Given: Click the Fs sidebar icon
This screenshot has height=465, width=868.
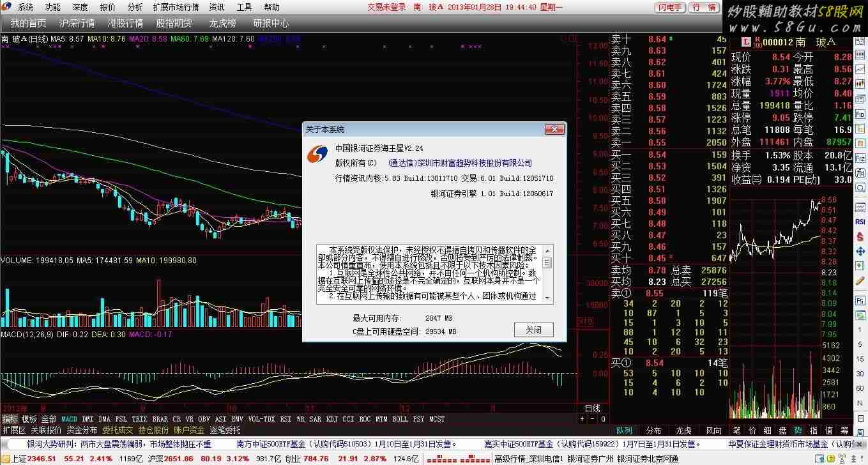Looking at the screenshot, I should point(860,301).
